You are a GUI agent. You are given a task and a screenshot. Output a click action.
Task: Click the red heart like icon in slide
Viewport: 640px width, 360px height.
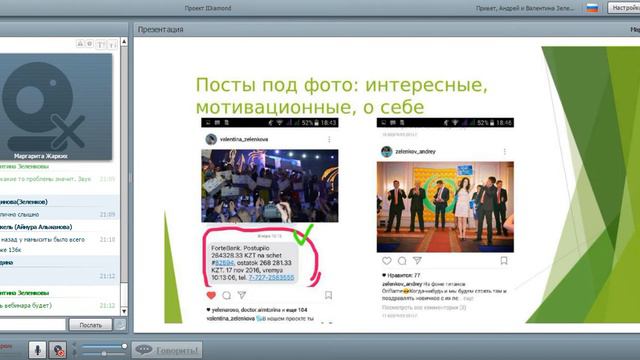click(211, 295)
